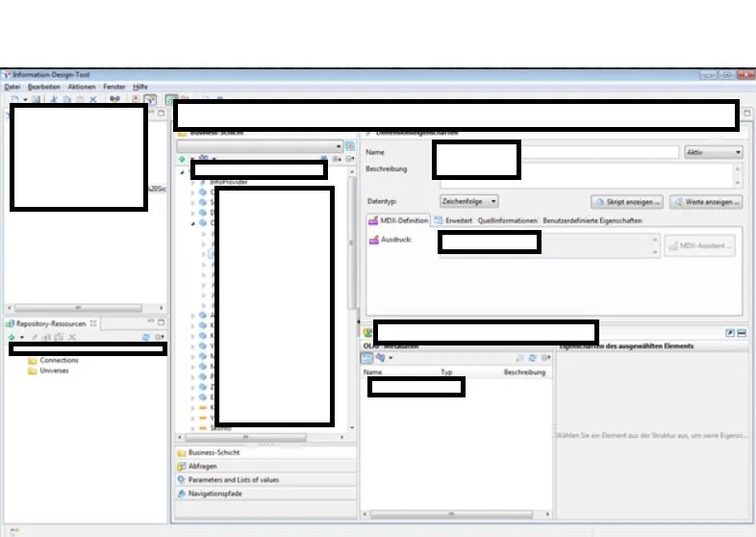756x537 pixels.
Task: Open the Abfragen section
Action: tap(265, 466)
